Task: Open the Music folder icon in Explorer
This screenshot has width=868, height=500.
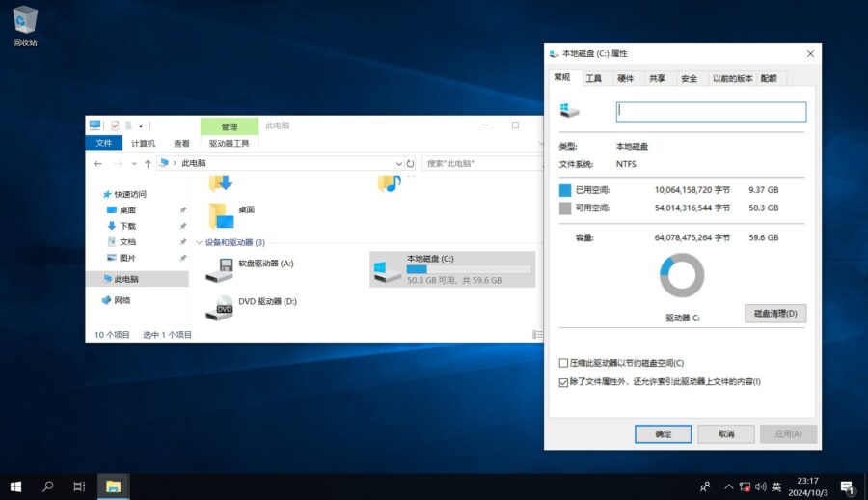Action: (x=390, y=183)
